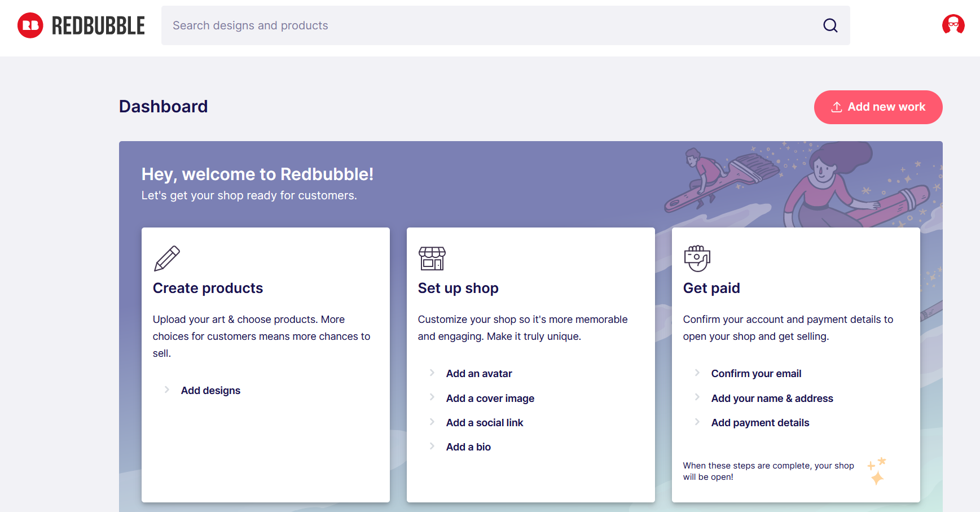Open Add your name & address
This screenshot has height=512, width=980.
click(x=772, y=399)
